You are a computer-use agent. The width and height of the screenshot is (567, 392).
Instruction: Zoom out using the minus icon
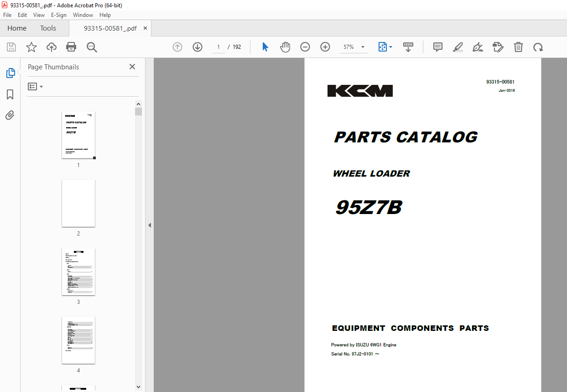(305, 47)
